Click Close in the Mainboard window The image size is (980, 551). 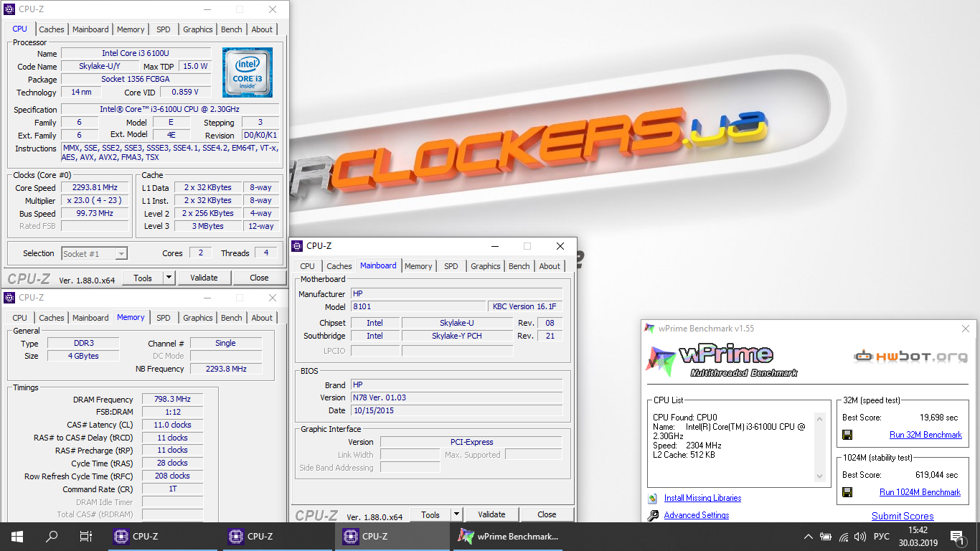pos(547,514)
